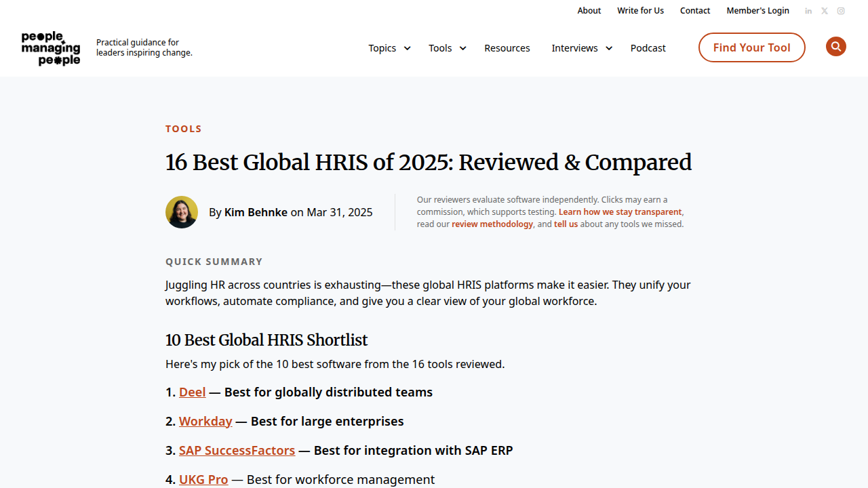Click Kim Behnke's author avatar

[x=182, y=212]
